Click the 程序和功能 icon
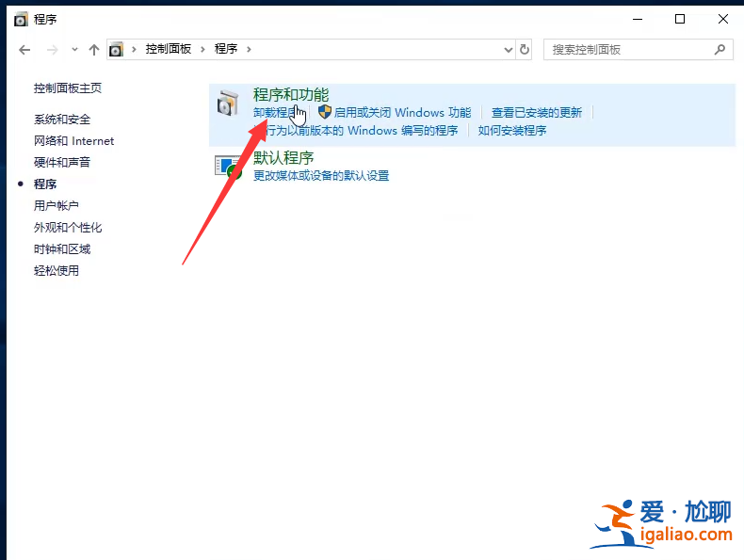 228,104
